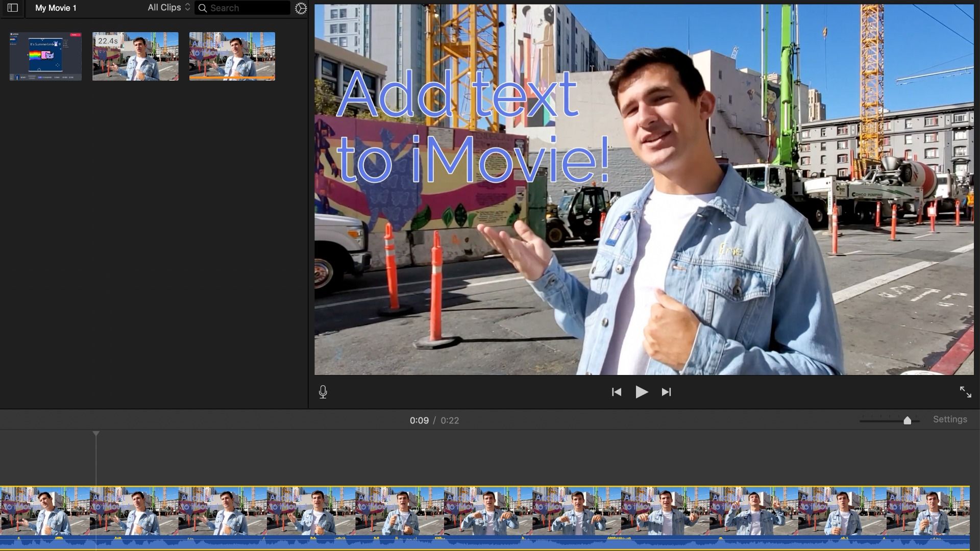Screen dimensions: 980x551
Task: Click the voiceover microphone icon
Action: pos(323,392)
